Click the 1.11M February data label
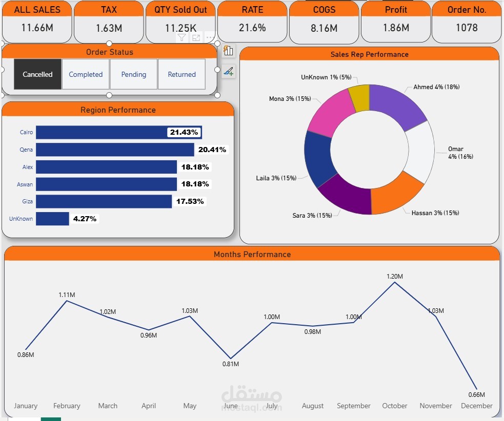This screenshot has height=421, width=504. coord(67,294)
